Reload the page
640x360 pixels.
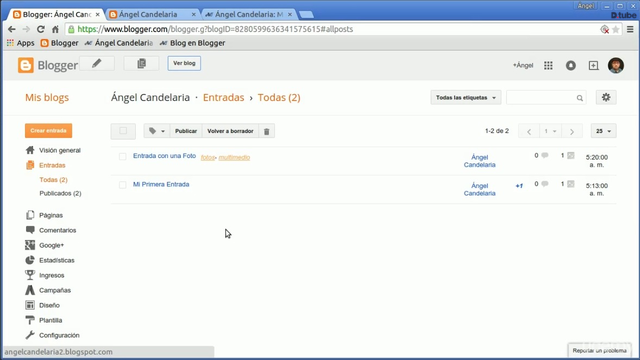pos(40,29)
